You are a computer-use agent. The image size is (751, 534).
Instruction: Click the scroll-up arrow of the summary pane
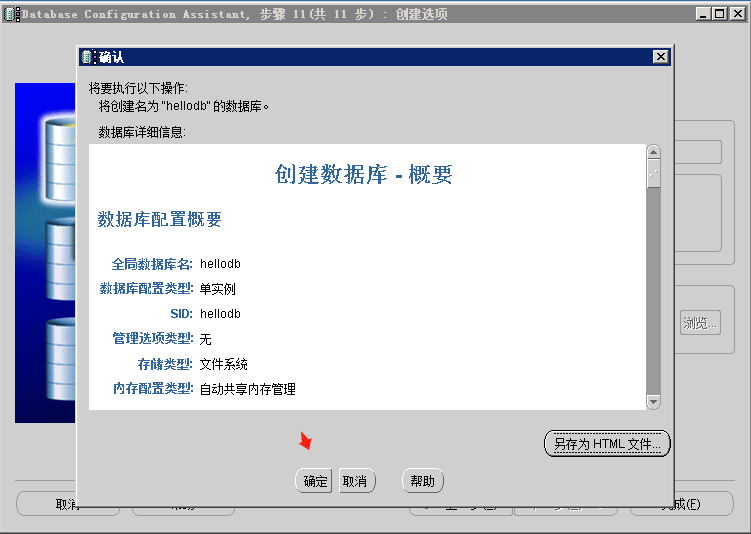click(653, 152)
